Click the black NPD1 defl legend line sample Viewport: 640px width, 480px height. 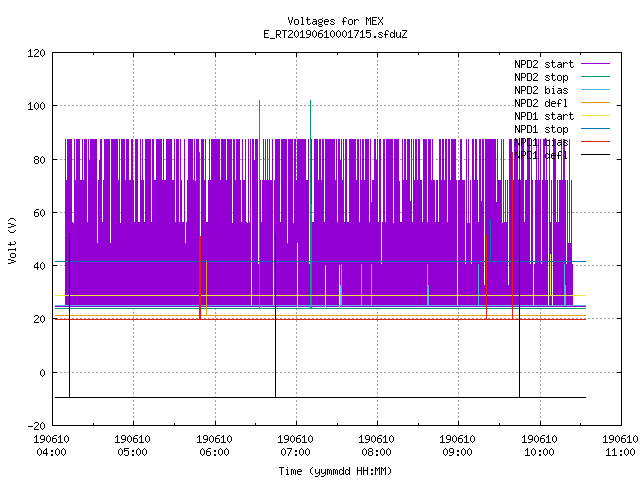pyautogui.click(x=595, y=155)
